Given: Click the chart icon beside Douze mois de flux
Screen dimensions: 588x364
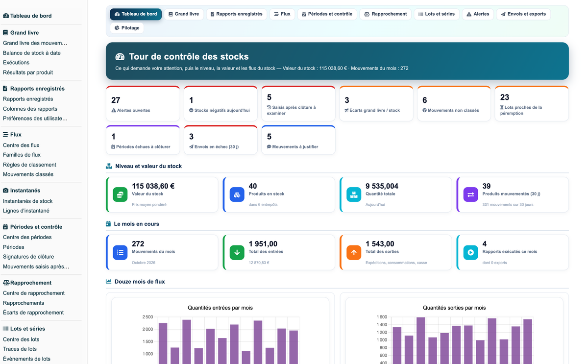Looking at the screenshot, I should [109, 282].
